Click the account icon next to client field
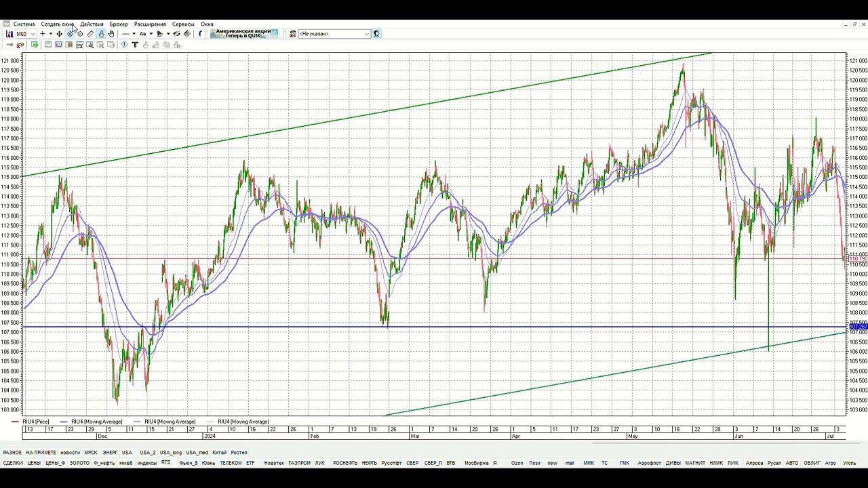Screen dimensions: 868x488 376,33
